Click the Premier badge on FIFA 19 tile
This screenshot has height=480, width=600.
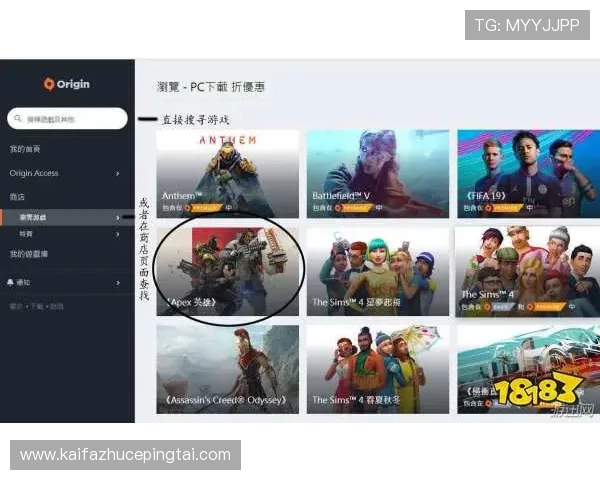504,208
